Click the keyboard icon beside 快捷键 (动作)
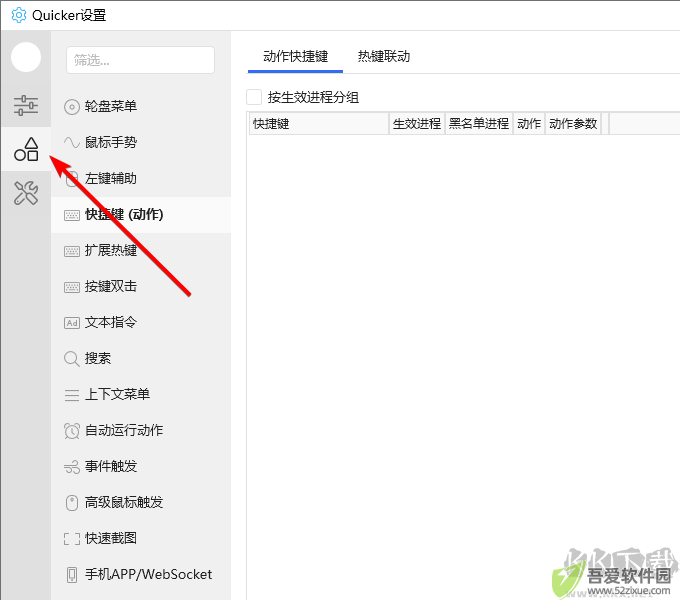 point(72,215)
